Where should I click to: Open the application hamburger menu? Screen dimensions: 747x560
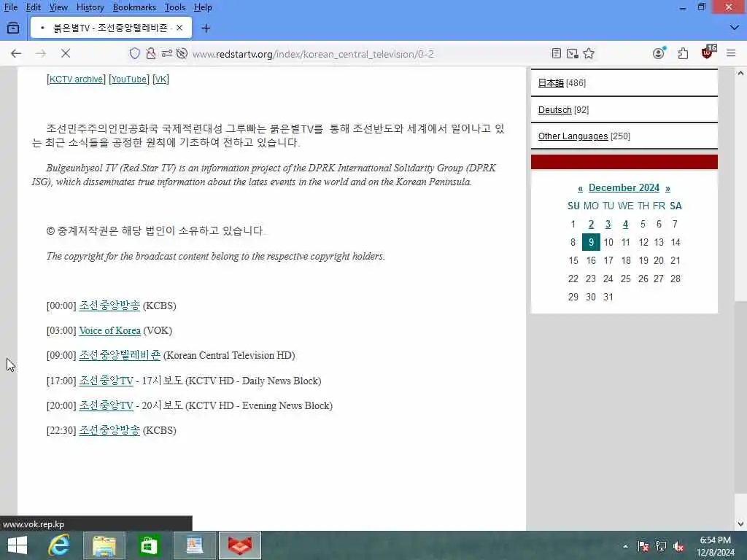[731, 53]
